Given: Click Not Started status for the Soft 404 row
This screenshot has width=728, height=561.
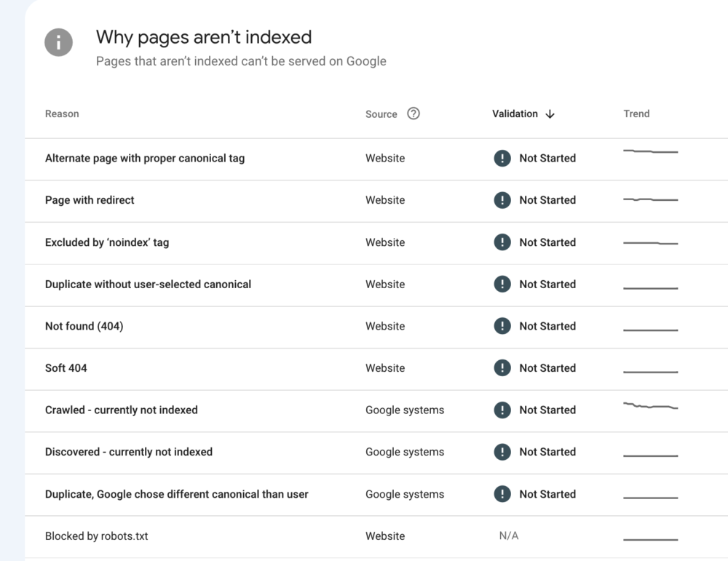Looking at the screenshot, I should coord(547,368).
